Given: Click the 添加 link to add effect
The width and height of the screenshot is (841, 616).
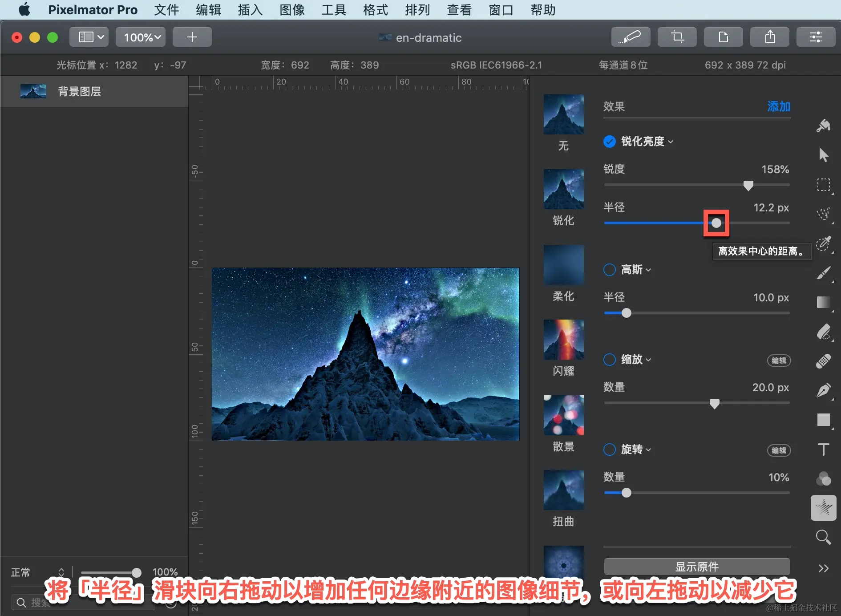Looking at the screenshot, I should click(x=779, y=106).
